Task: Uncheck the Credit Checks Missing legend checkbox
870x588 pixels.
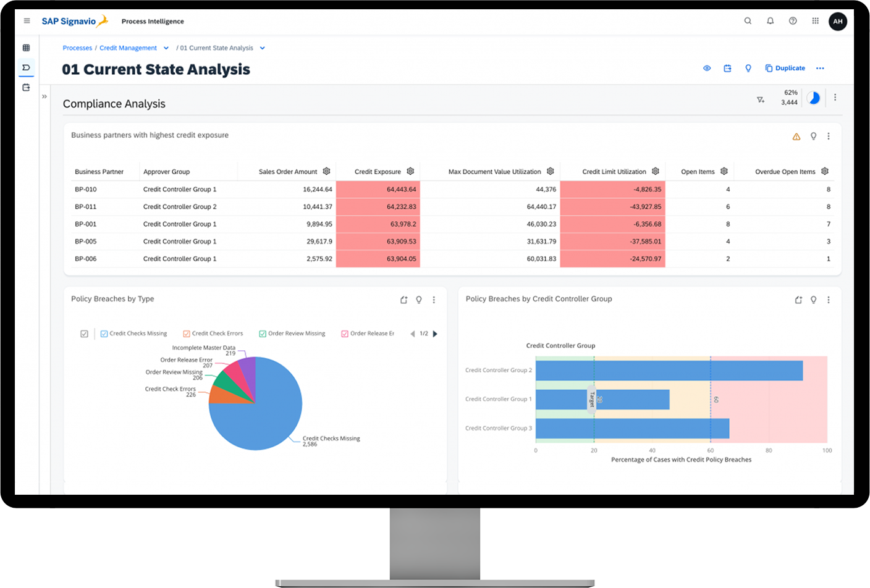Action: (x=103, y=334)
